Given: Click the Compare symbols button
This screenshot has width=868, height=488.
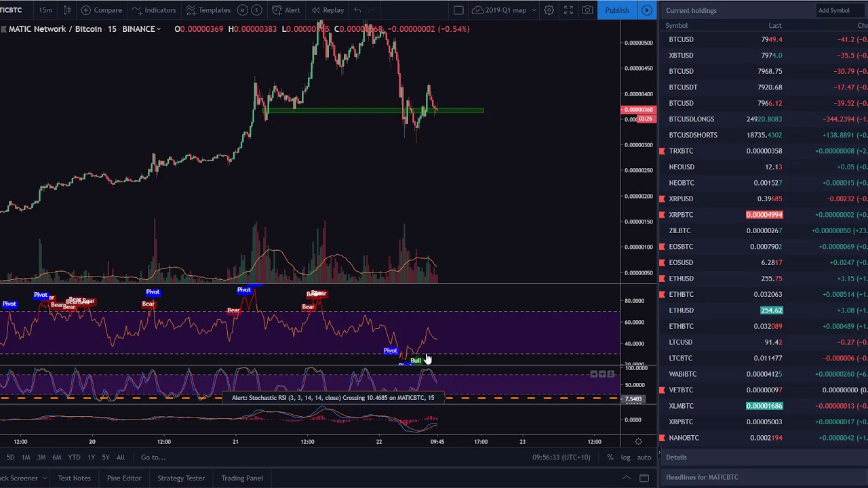Looking at the screenshot, I should point(102,10).
